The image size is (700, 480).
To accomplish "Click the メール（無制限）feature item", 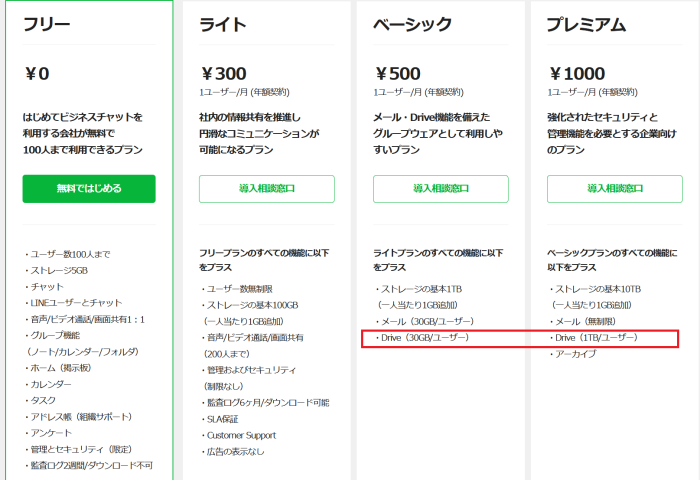I will pos(583,321).
